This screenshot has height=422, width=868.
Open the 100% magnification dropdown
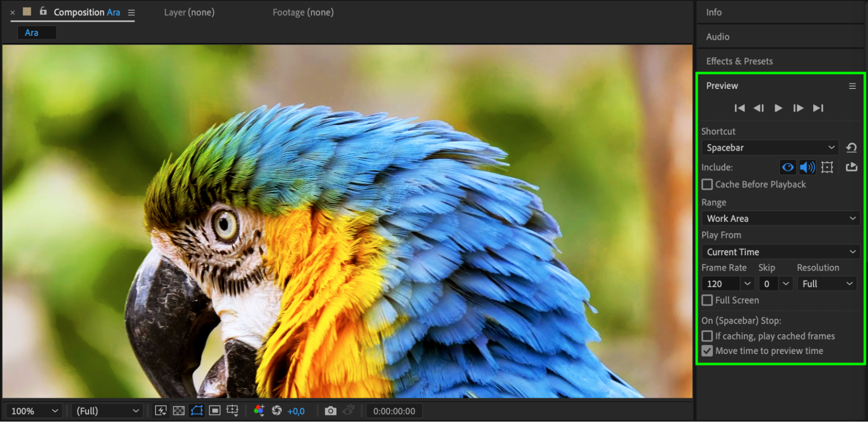pyautogui.click(x=34, y=411)
